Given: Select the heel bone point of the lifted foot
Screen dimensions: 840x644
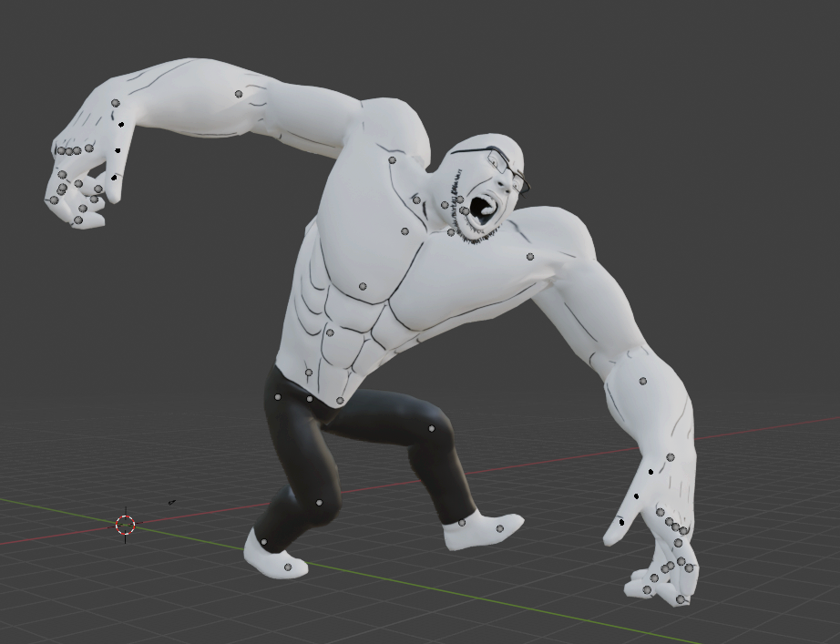Looking at the screenshot, I should (x=462, y=522).
